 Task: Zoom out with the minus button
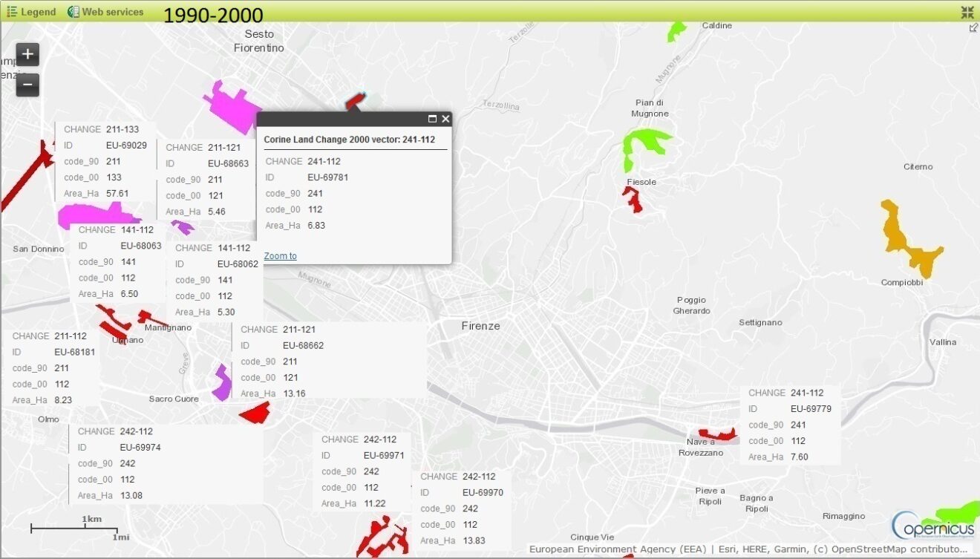pyautogui.click(x=27, y=85)
